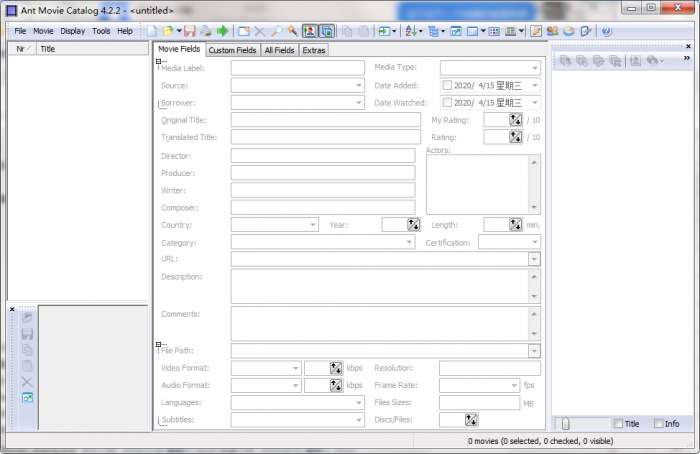Click the Find magnifier icon
The image size is (700, 454).
[276, 31]
